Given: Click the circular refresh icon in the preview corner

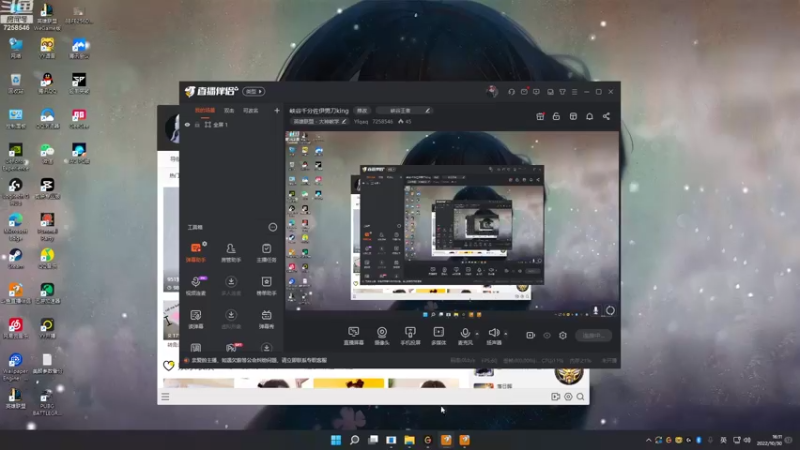Looking at the screenshot, I should click(610, 310).
